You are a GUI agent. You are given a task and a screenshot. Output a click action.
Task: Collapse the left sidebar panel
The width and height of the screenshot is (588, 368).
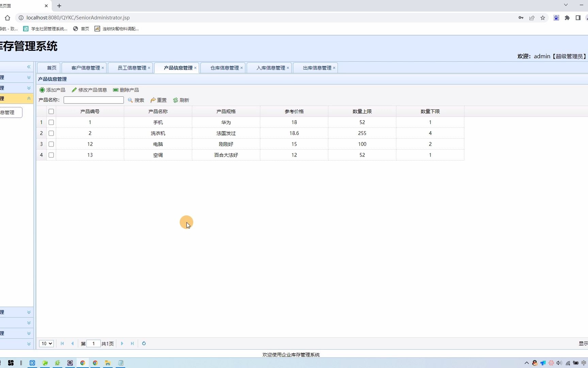(x=29, y=67)
